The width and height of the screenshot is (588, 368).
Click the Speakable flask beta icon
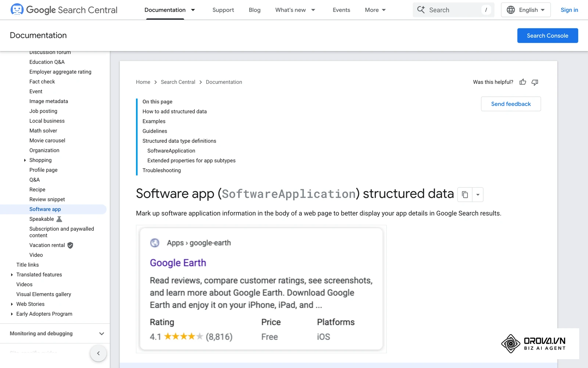[59, 219]
